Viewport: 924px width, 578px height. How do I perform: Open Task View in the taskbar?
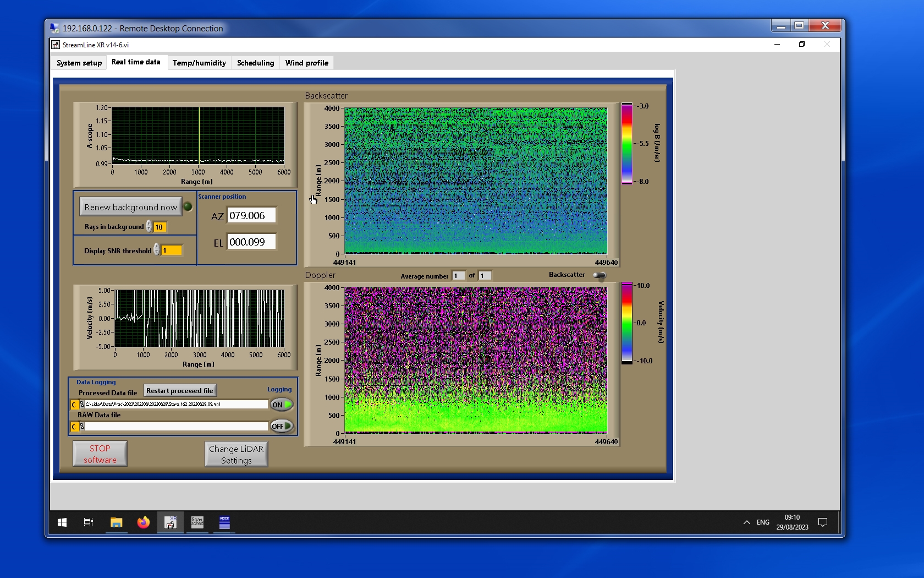click(88, 522)
